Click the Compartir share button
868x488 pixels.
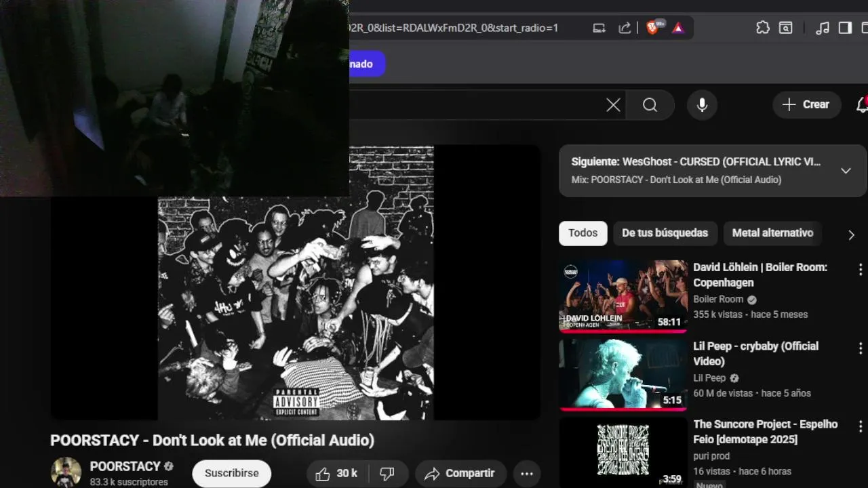coord(459,474)
